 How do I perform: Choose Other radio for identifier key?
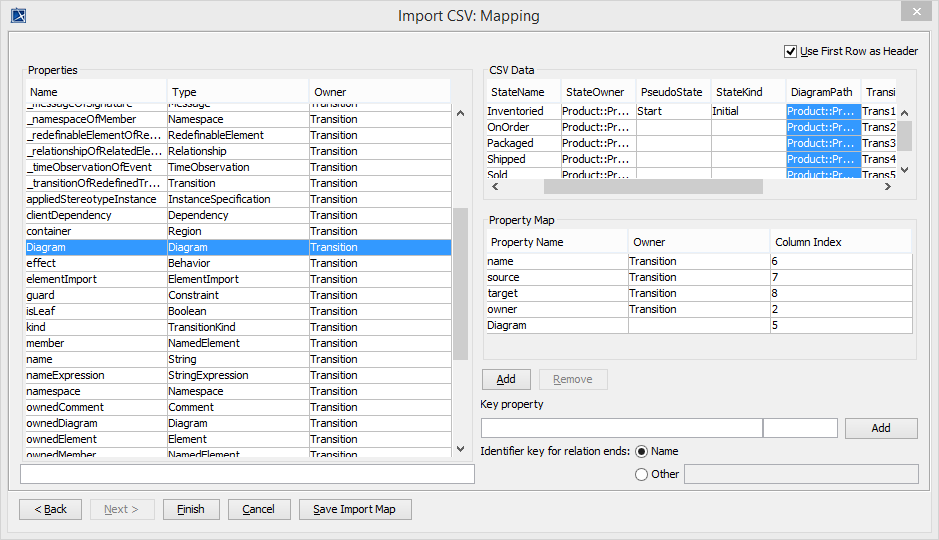(x=641, y=474)
